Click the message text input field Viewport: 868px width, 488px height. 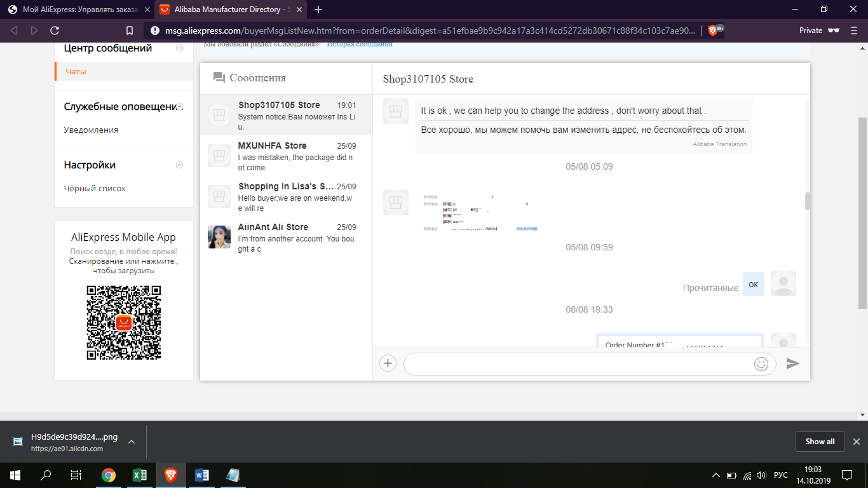tap(577, 364)
